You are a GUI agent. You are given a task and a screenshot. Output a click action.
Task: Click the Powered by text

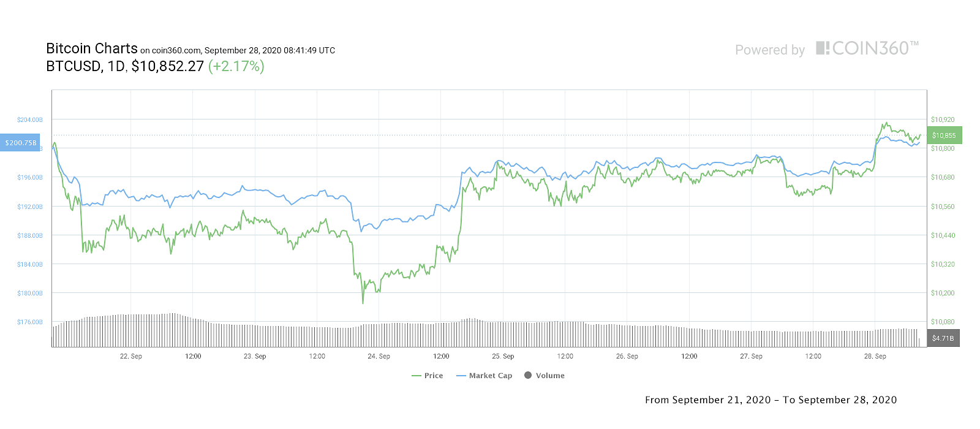coord(769,50)
